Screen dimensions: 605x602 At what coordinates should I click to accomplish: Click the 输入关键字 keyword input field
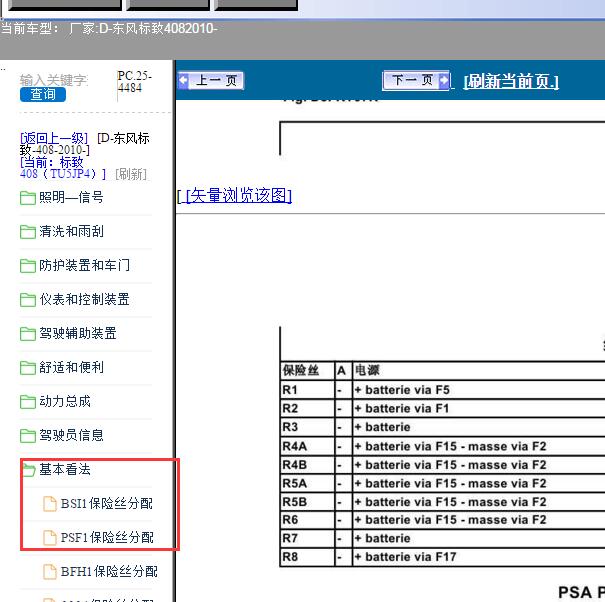54,80
